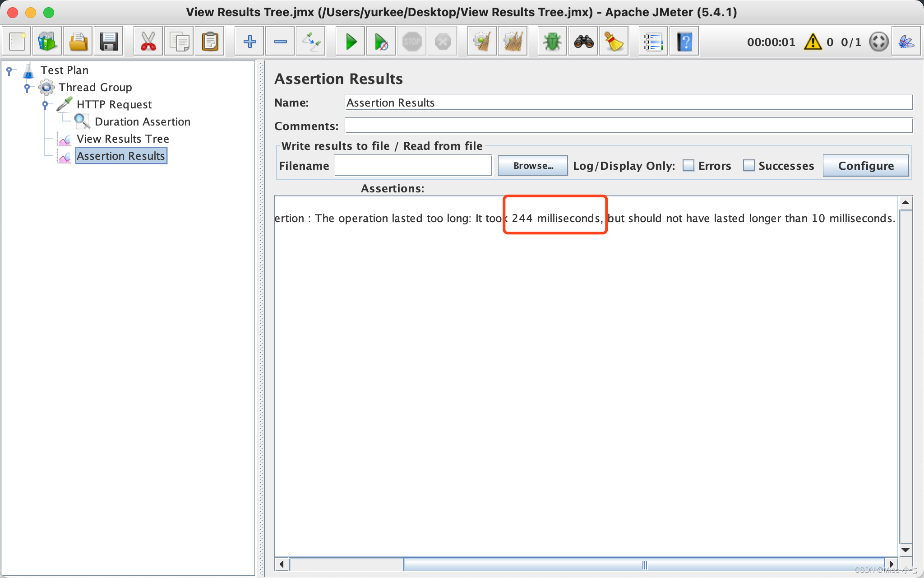
Task: Click the green bug debug icon
Action: point(553,42)
